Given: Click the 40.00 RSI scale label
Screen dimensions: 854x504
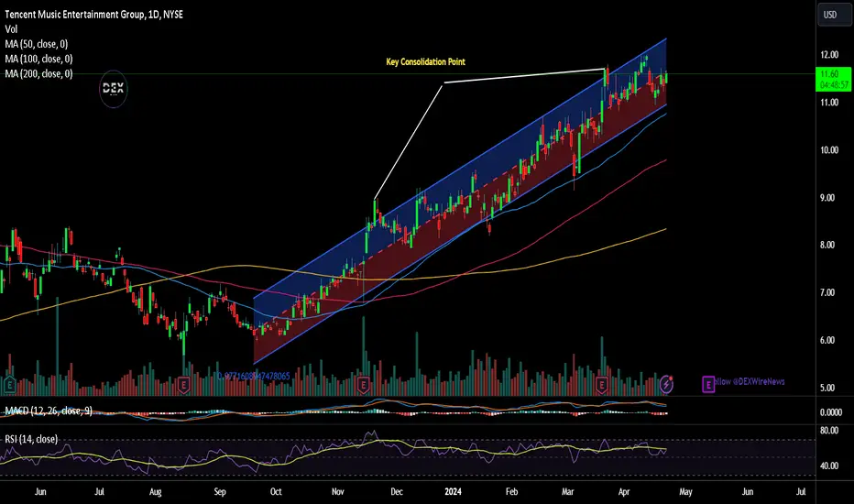Looking at the screenshot, I should pyautogui.click(x=829, y=466).
